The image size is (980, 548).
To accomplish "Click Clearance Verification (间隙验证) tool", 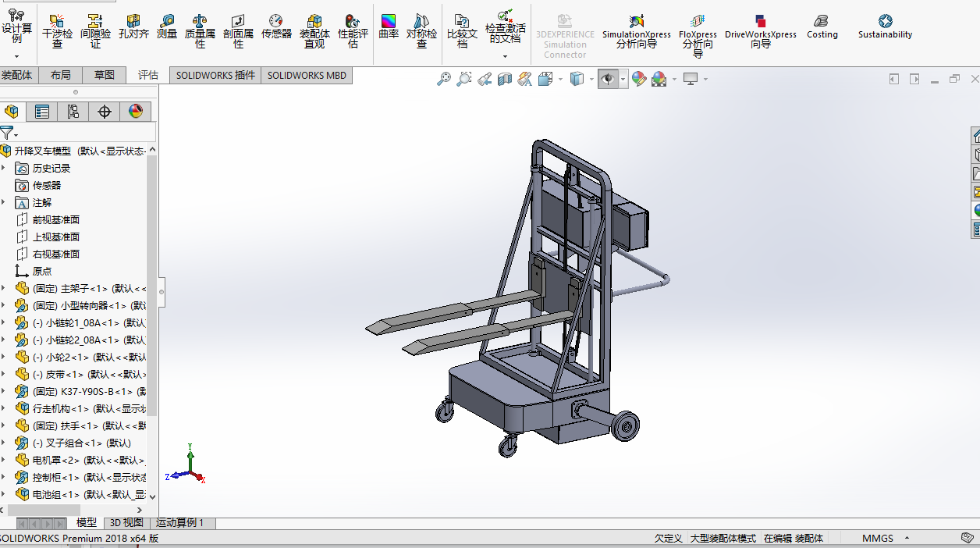I will [95, 31].
